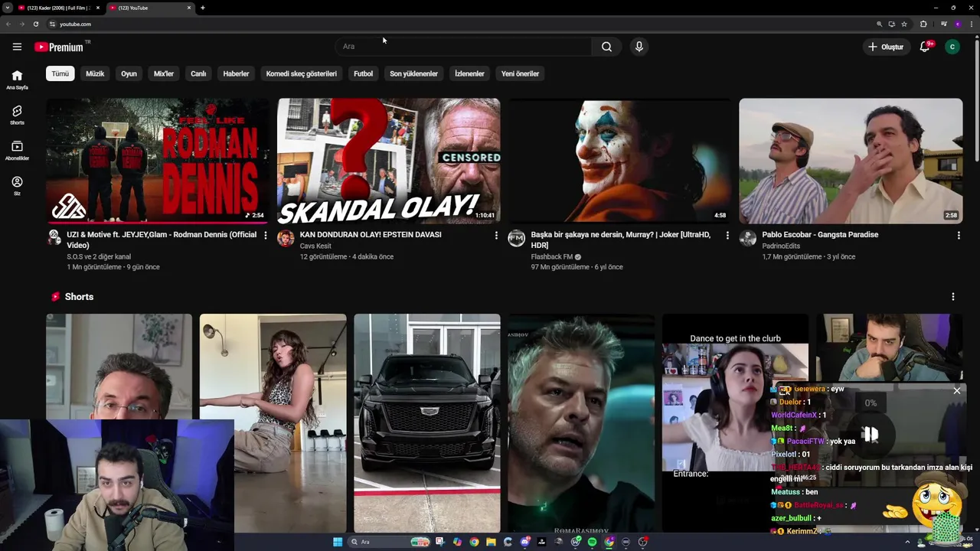Click the PadrinoEdits channel avatar
The height and width of the screenshot is (551, 980).
[748, 238]
